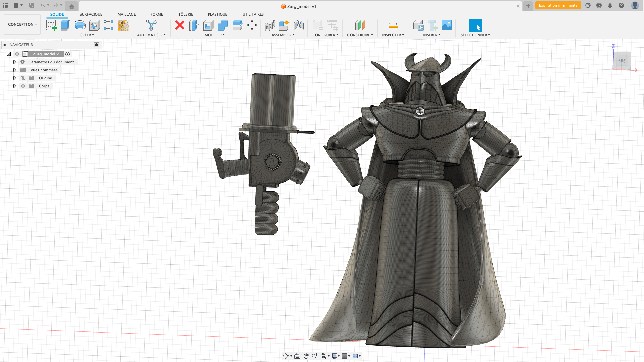Select the Create Sketch tool
The image size is (644, 362).
pyautogui.click(x=51, y=25)
